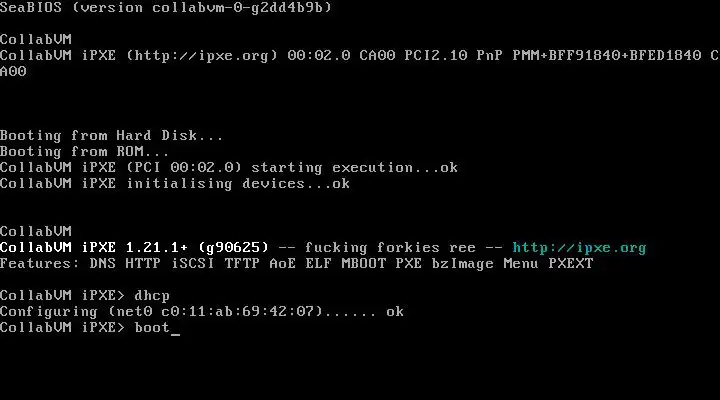Screen dimensions: 720x400
Task: Click the "dhcp" command text
Action: click(152, 296)
